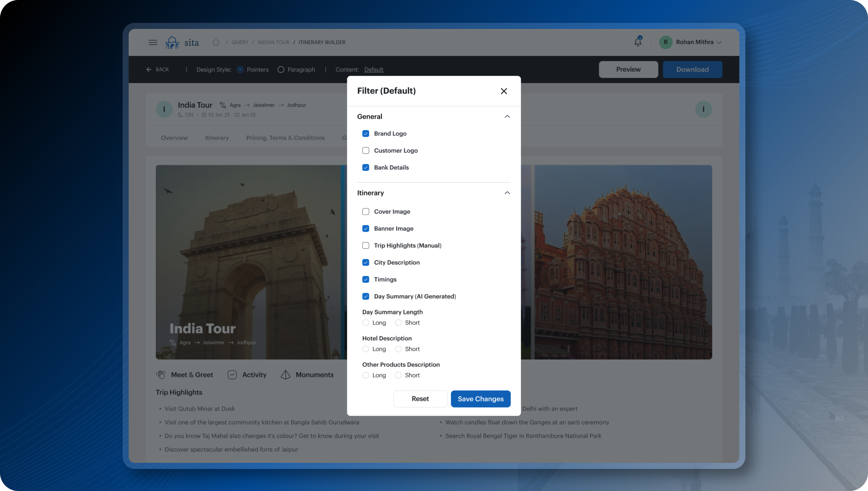Toggle Banner Image checkbox
This screenshot has width=868, height=491.
(x=366, y=229)
